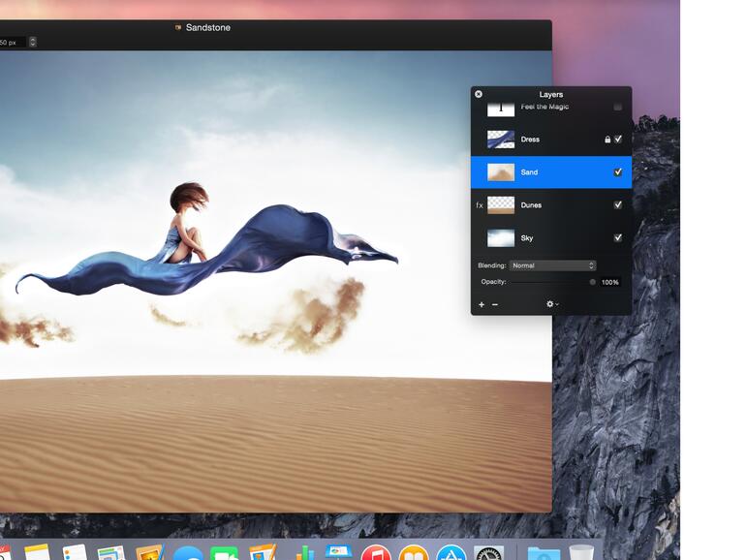746x560 pixels.
Task: Click the add layer plus icon
Action: click(482, 304)
